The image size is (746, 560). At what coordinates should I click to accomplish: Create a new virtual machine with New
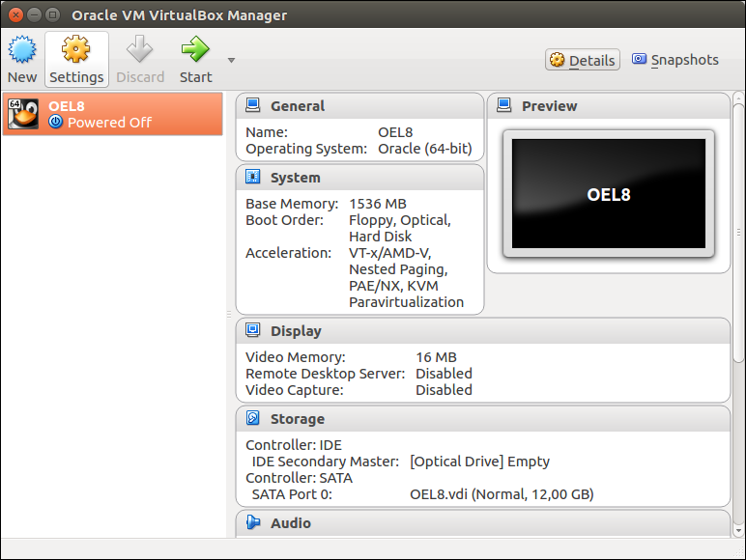pos(22,60)
